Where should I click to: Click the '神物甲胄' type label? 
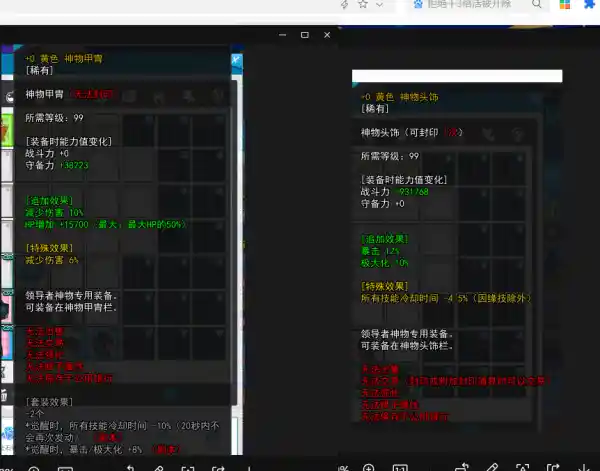(44, 94)
